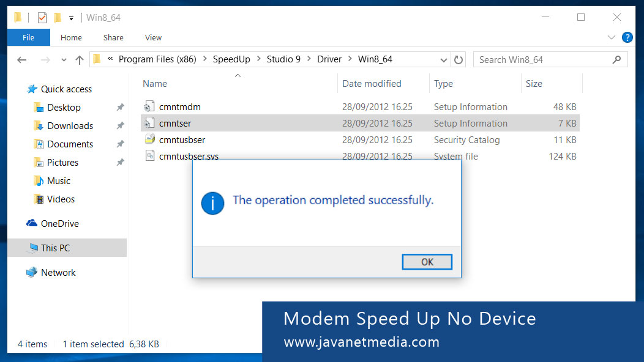Click the OneDrive cloud icon
Image resolution: width=644 pixels, height=362 pixels.
pos(32,223)
